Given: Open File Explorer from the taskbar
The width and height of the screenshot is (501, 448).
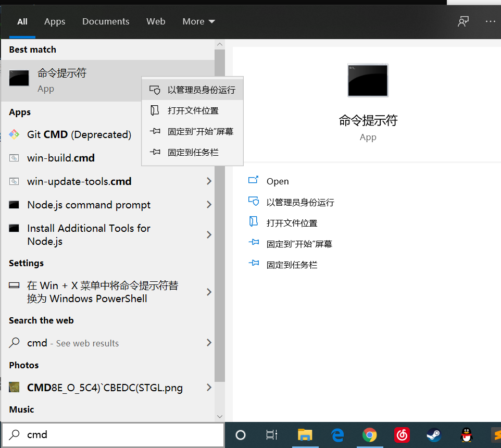Looking at the screenshot, I should pos(305,435).
